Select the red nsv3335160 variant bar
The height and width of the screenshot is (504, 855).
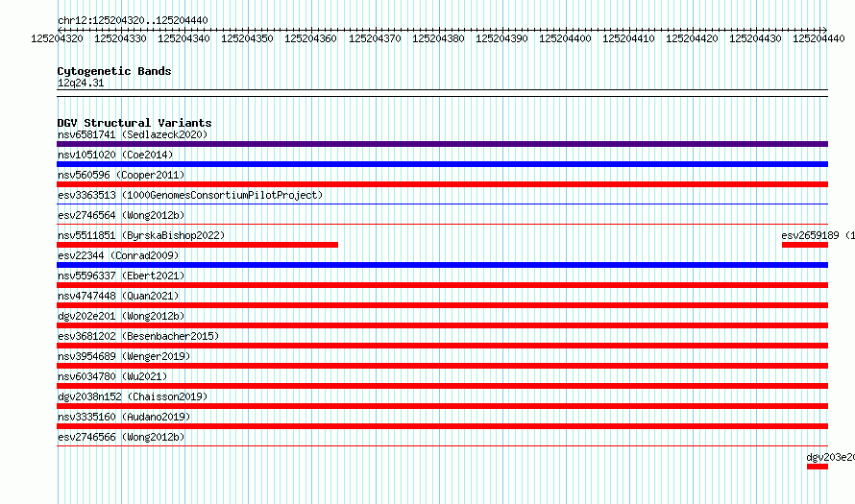[x=442, y=426]
